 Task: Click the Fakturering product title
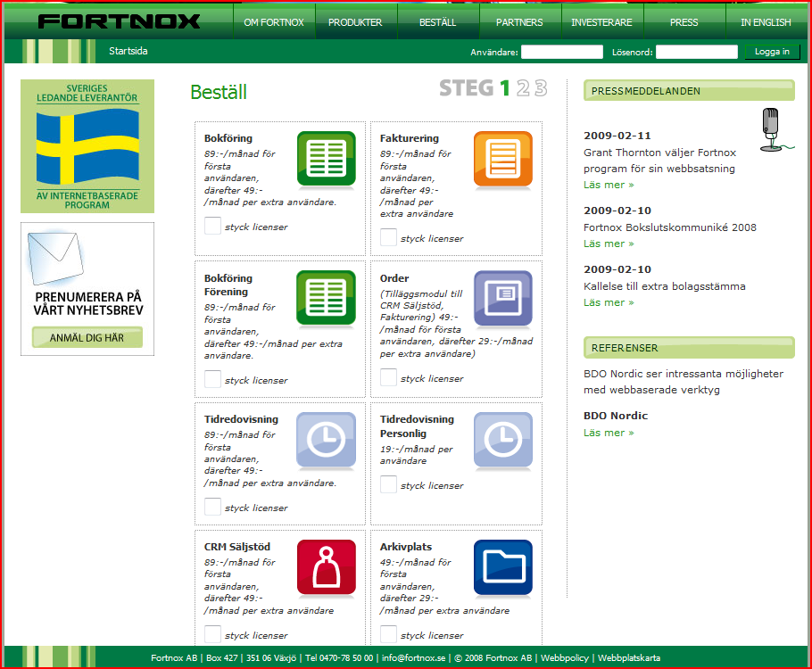coord(409,138)
